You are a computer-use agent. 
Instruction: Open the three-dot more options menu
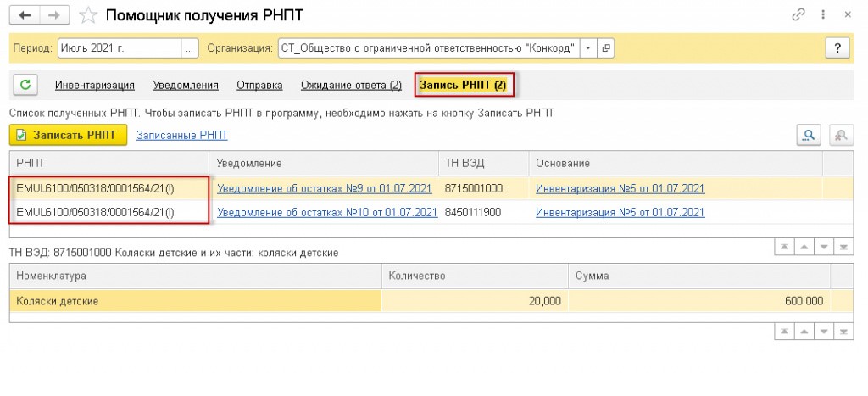point(824,15)
